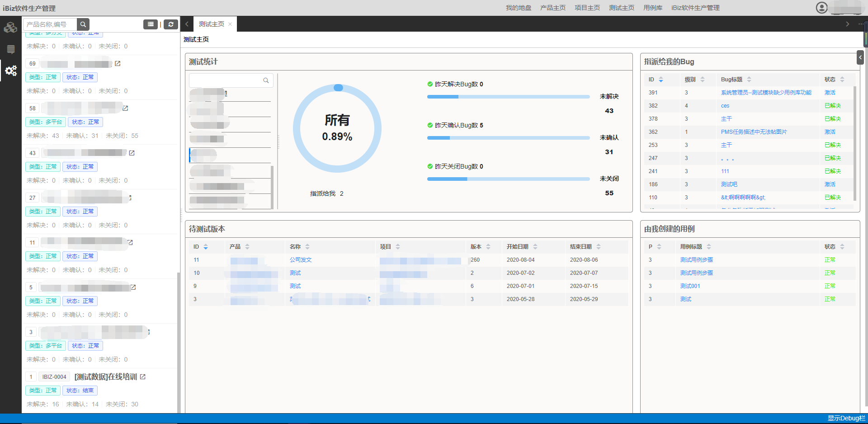The image size is (868, 424).
Task: Click the IBIZ-0004 product code
Action: coord(54,377)
